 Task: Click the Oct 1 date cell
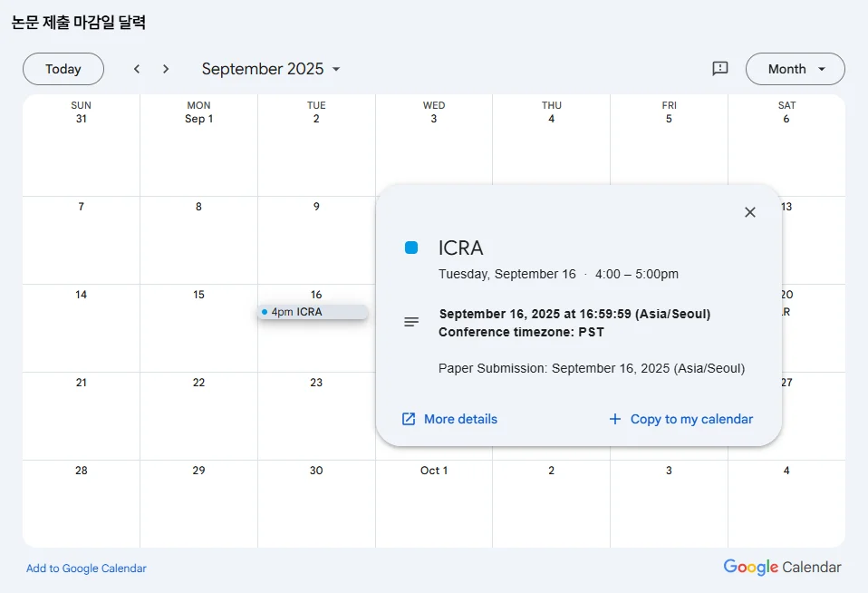pyautogui.click(x=434, y=503)
